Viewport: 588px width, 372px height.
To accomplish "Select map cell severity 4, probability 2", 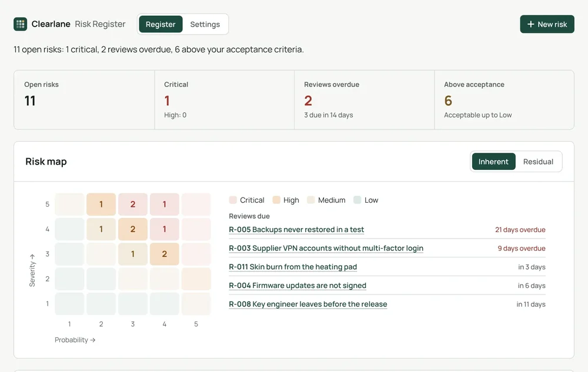I will click(101, 229).
